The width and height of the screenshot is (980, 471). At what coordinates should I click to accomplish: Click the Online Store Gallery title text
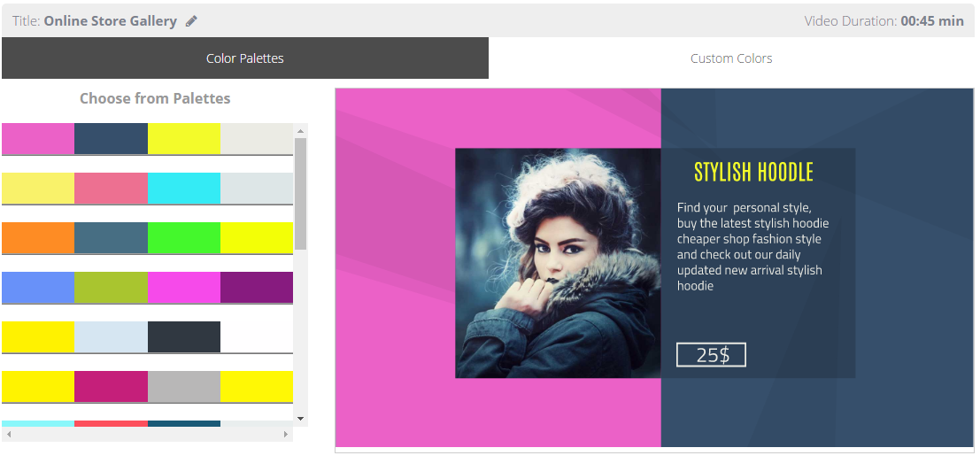(111, 20)
